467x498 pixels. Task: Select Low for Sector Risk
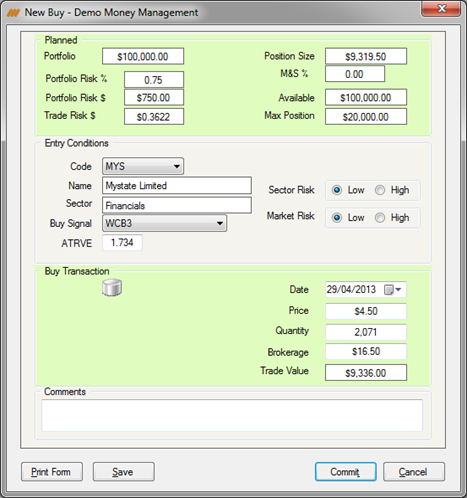(x=337, y=190)
